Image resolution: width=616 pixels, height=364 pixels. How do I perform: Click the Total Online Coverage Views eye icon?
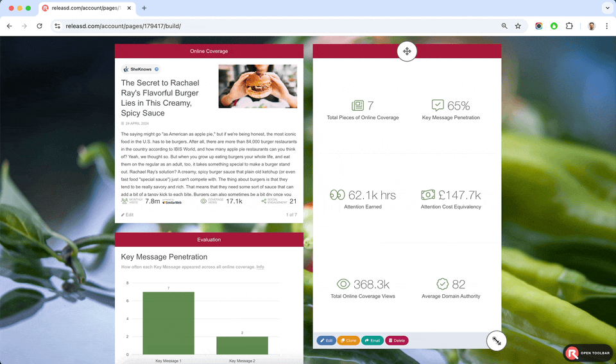pyautogui.click(x=343, y=284)
